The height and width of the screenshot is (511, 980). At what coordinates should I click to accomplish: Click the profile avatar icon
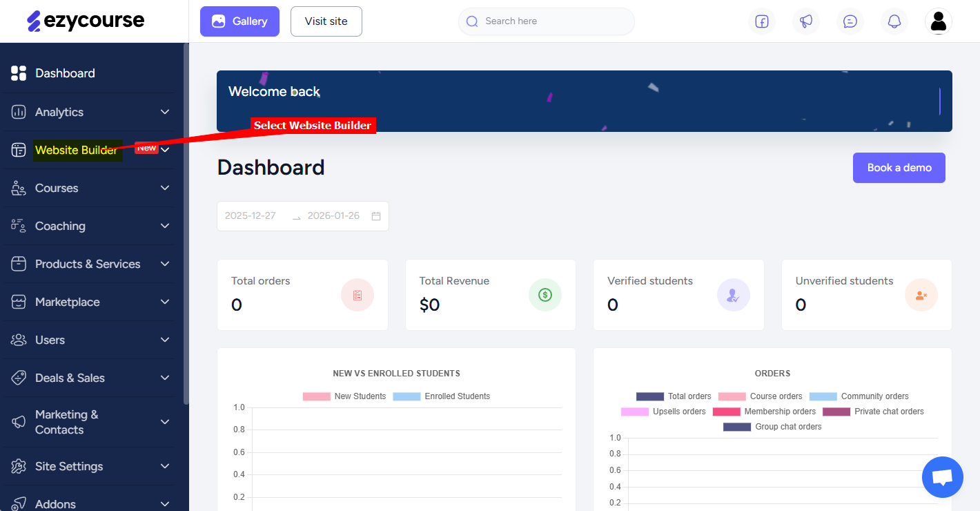pos(938,21)
